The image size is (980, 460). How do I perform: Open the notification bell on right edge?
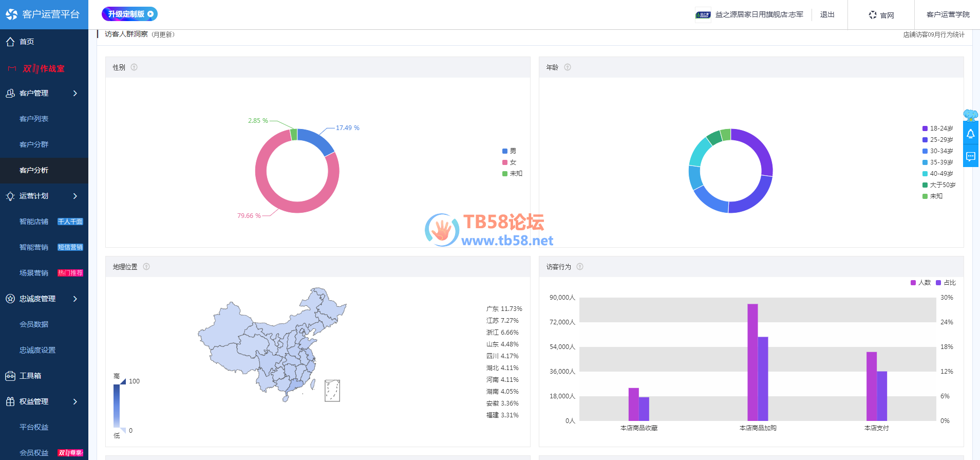(x=970, y=134)
